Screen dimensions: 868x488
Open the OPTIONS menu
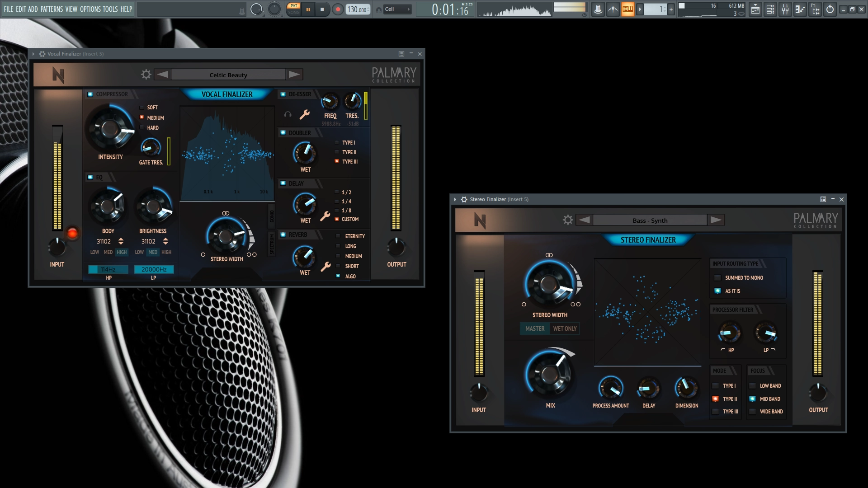click(x=90, y=9)
